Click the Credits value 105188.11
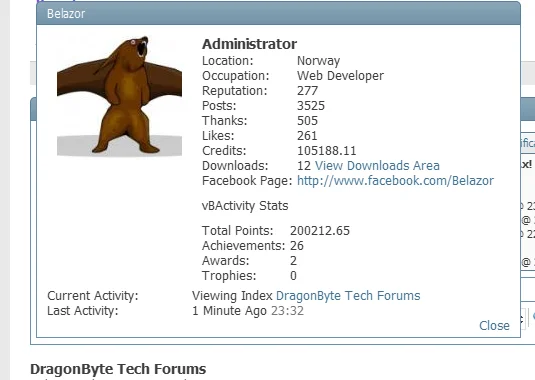The image size is (535, 380). coord(327,151)
